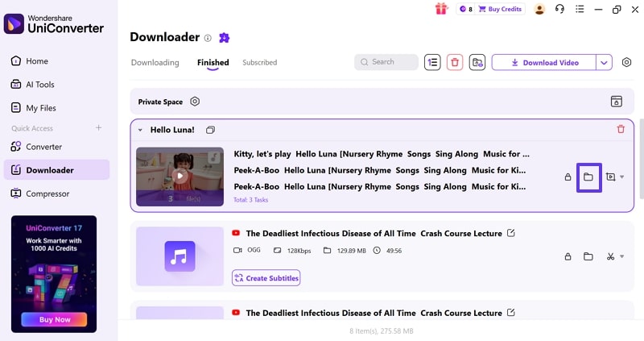Open folder for the OGG Crash Course item

point(588,256)
